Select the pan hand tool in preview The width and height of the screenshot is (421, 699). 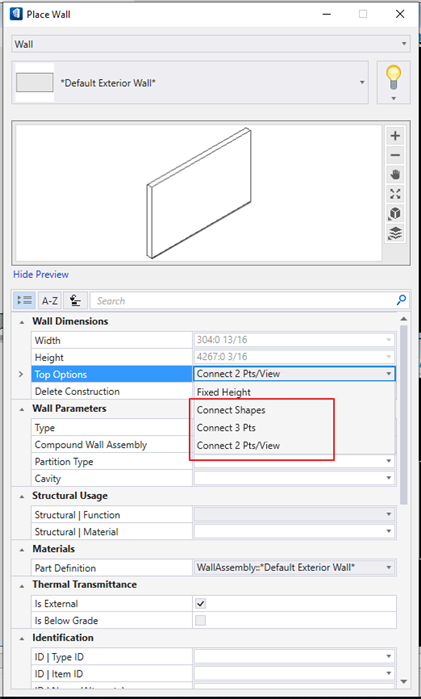(395, 175)
